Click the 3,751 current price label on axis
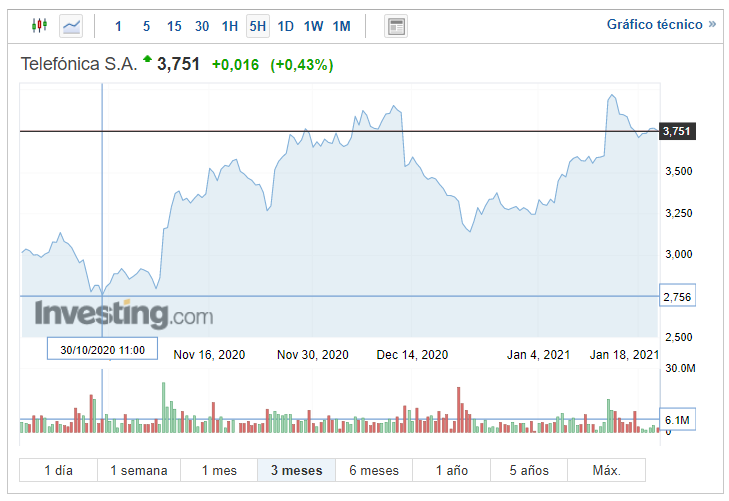The image size is (729, 501). [677, 131]
